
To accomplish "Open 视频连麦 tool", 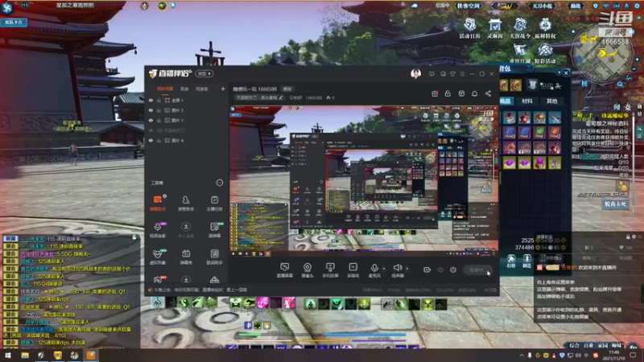I will click(x=158, y=229).
